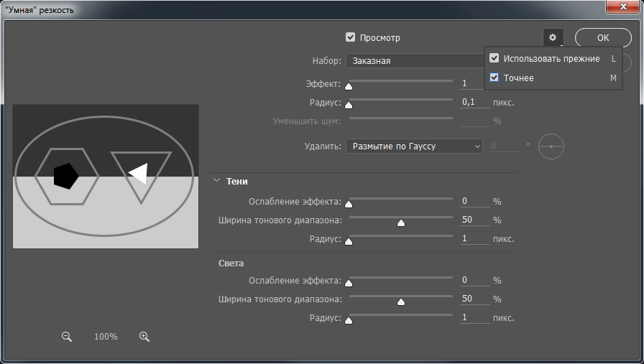644x364 pixels.
Task: Move the Света Ширина тонового диапазона slider
Action: pyautogui.click(x=401, y=302)
